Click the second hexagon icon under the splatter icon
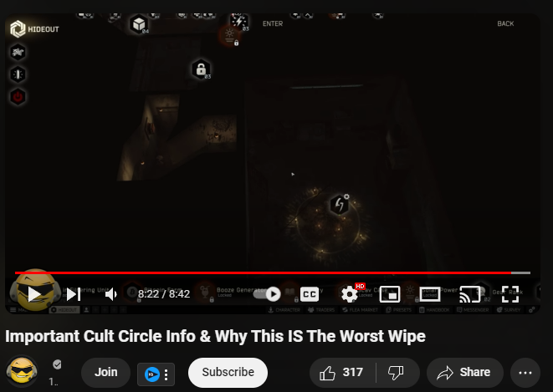This screenshot has width=553, height=392. point(18,74)
